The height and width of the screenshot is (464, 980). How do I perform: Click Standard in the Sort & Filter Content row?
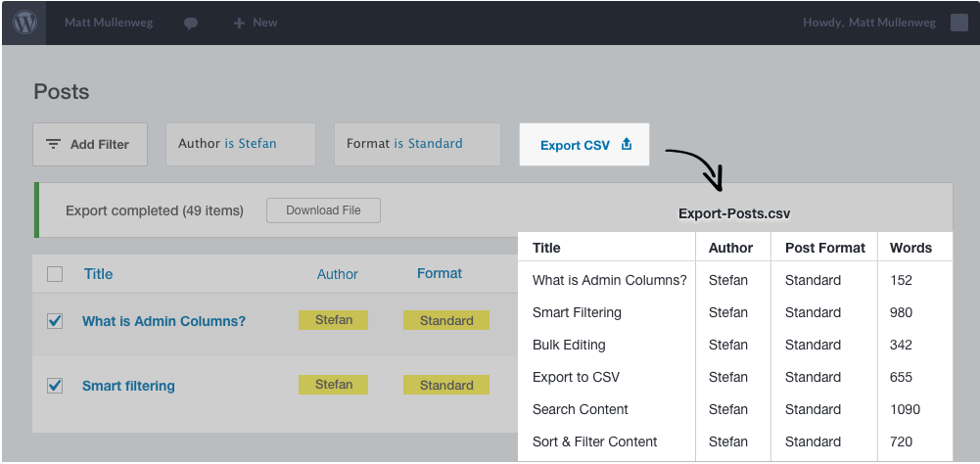coord(813,441)
